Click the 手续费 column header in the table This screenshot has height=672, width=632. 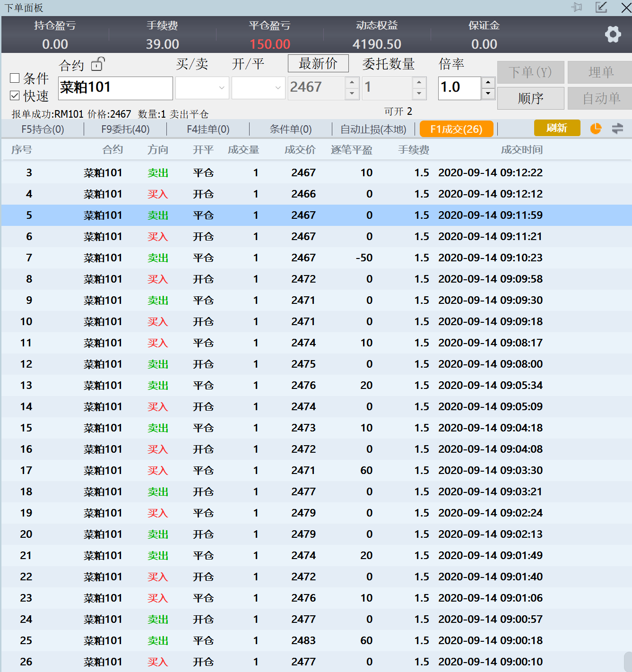[414, 150]
